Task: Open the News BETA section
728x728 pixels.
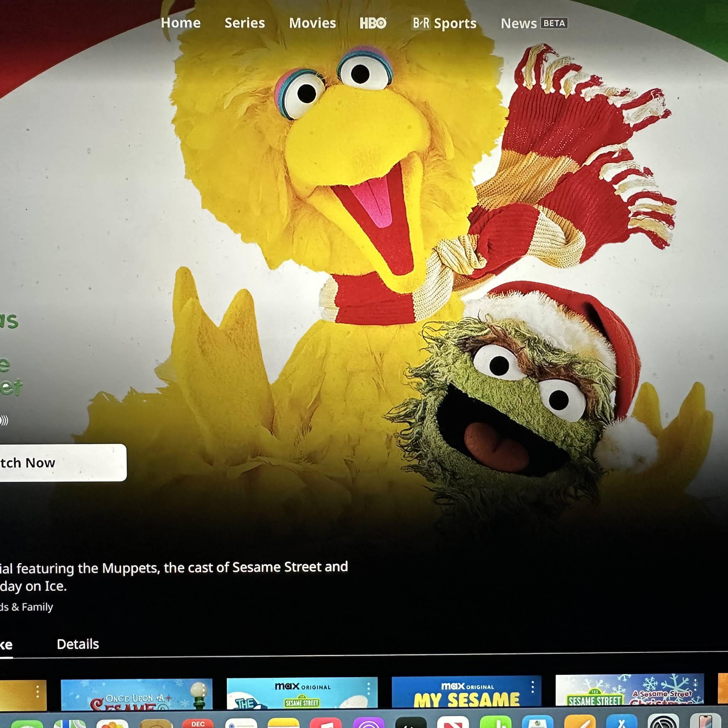Action: pyautogui.click(x=534, y=23)
